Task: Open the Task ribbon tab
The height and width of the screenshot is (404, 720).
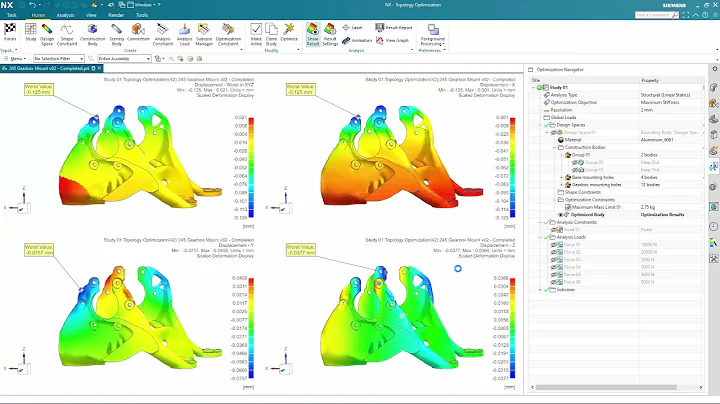Action: pyautogui.click(x=11, y=15)
